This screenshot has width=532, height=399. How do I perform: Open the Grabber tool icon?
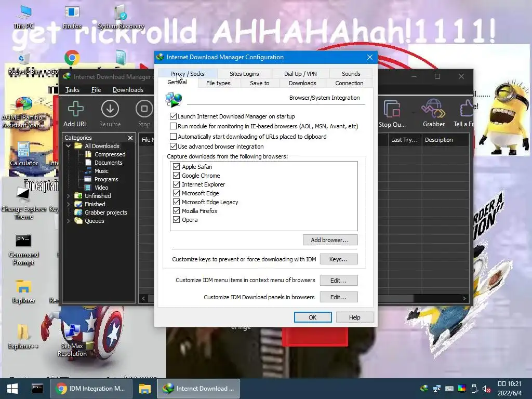434,114
